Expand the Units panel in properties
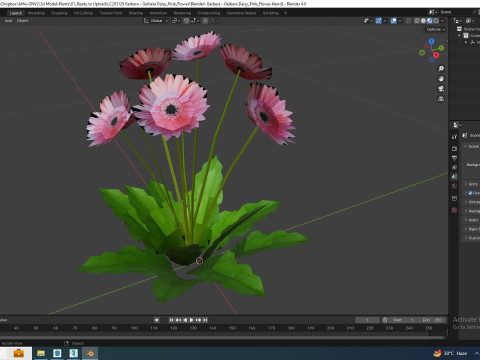 pos(466,184)
